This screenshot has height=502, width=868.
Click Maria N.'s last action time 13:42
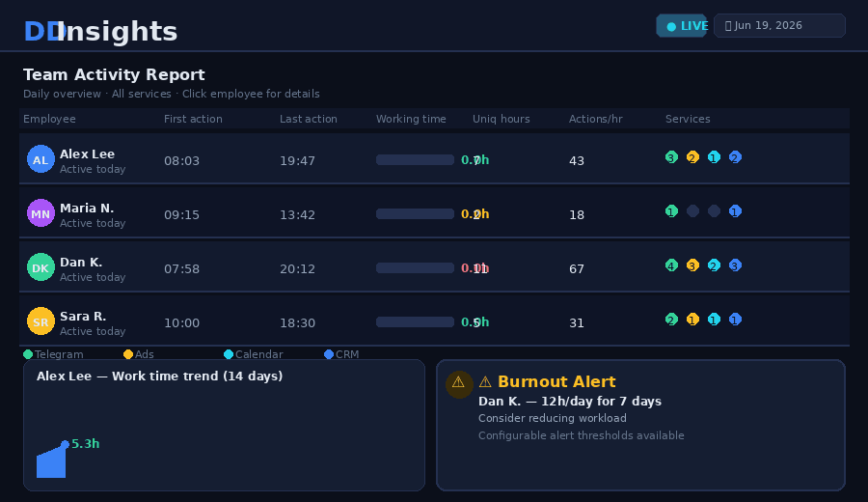[x=297, y=215]
